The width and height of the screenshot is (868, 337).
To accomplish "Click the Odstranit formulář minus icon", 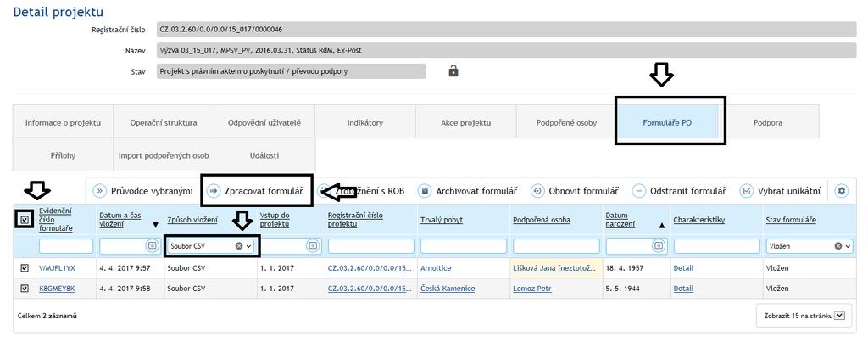I will [x=639, y=191].
